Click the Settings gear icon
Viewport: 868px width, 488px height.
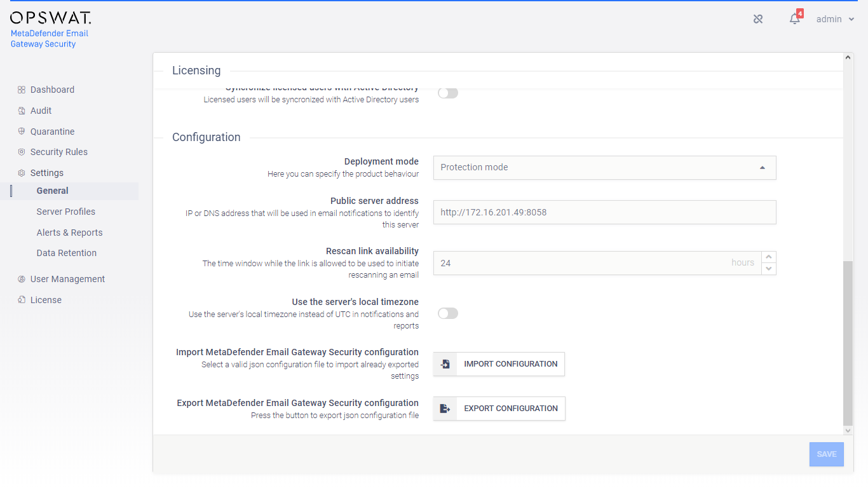(x=22, y=173)
